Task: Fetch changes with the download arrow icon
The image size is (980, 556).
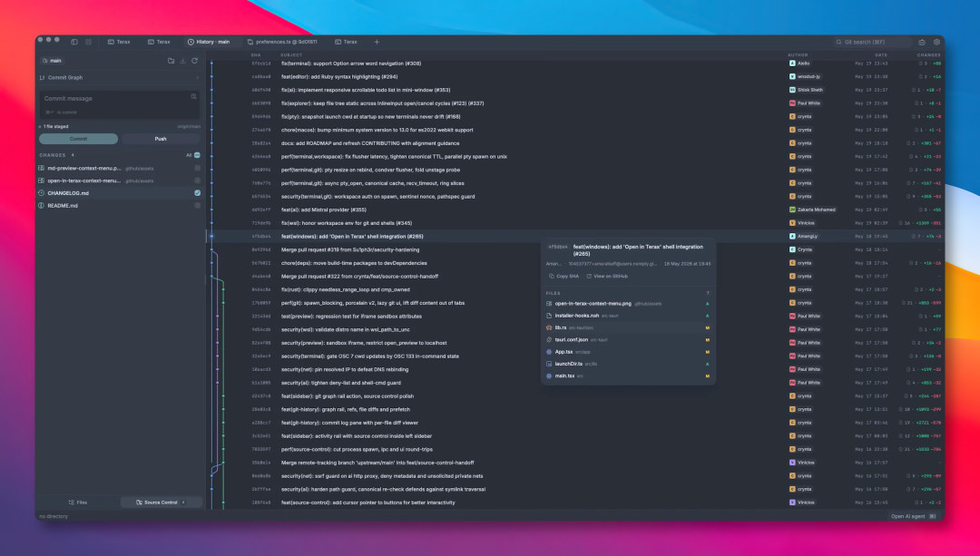Action: pyautogui.click(x=183, y=61)
